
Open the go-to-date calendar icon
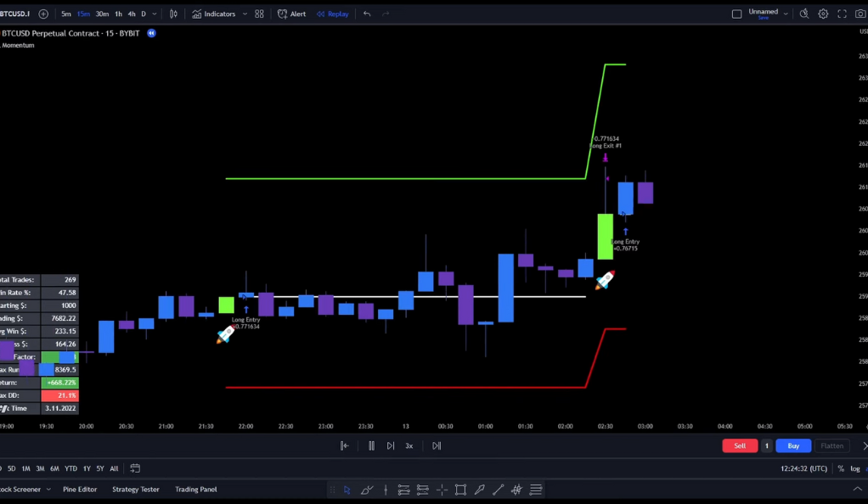[x=135, y=468]
